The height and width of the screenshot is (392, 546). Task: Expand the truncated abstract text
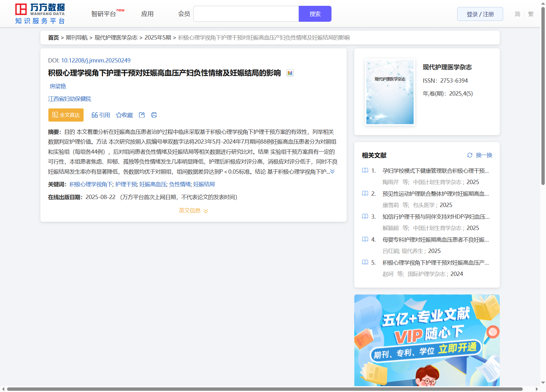[333, 171]
